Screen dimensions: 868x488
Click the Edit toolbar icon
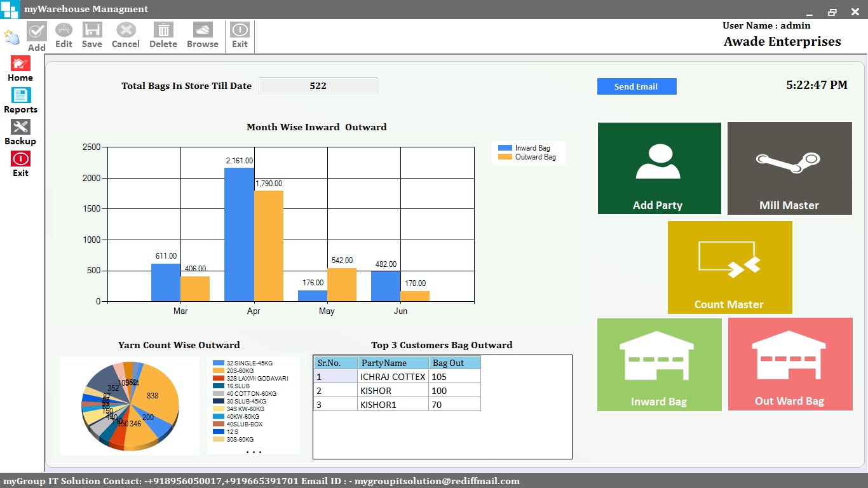pyautogui.click(x=64, y=30)
